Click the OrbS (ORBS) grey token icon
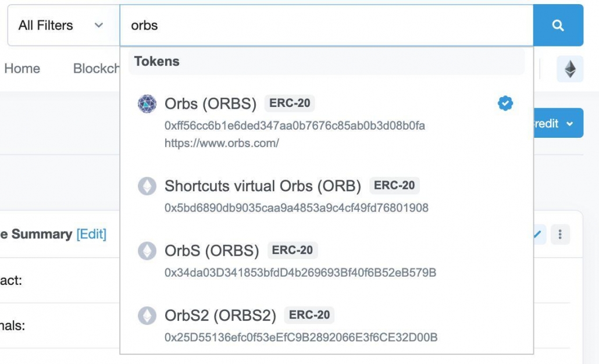 147,251
